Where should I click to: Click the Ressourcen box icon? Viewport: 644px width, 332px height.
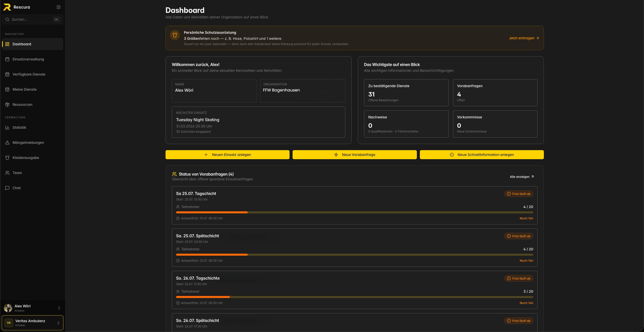click(x=7, y=105)
